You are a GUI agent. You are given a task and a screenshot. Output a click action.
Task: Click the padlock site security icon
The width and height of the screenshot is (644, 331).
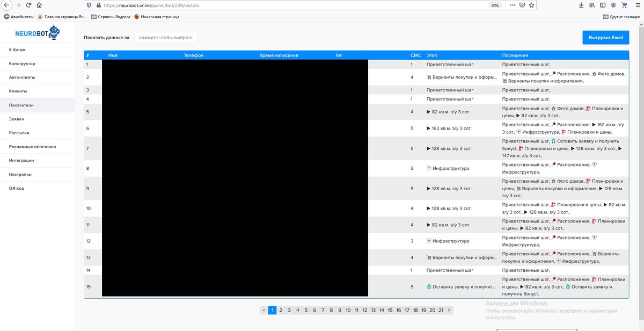pos(98,5)
